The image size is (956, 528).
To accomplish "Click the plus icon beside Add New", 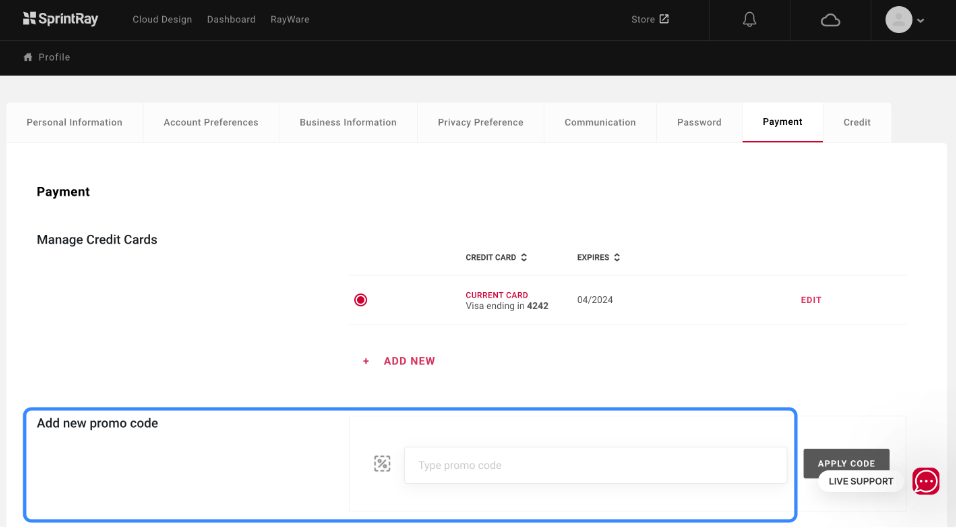I will (x=366, y=361).
